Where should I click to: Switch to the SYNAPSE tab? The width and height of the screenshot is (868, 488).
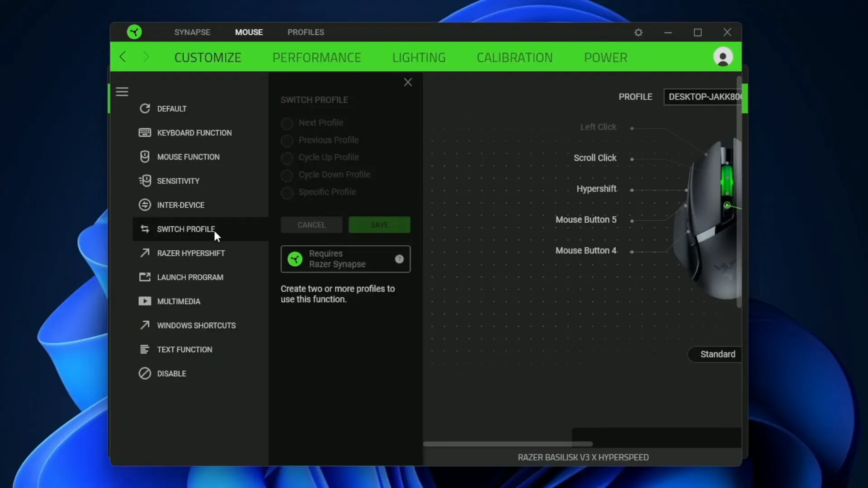pos(192,32)
